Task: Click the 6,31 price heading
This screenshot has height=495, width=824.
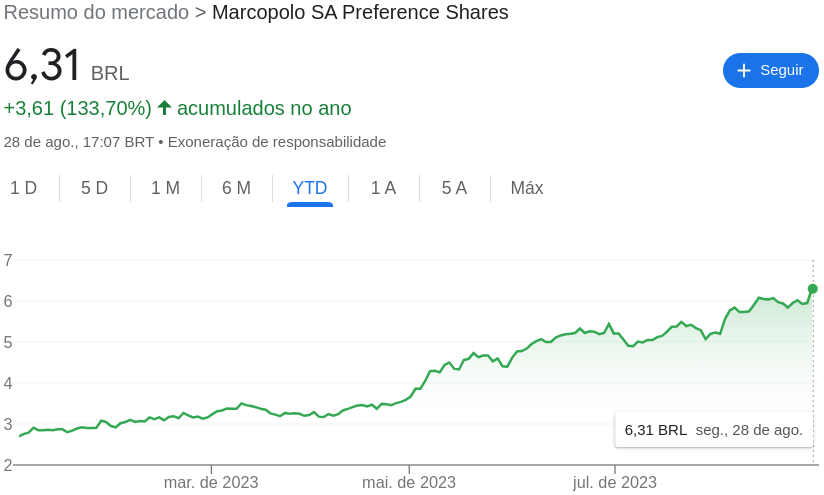Action: (42, 65)
